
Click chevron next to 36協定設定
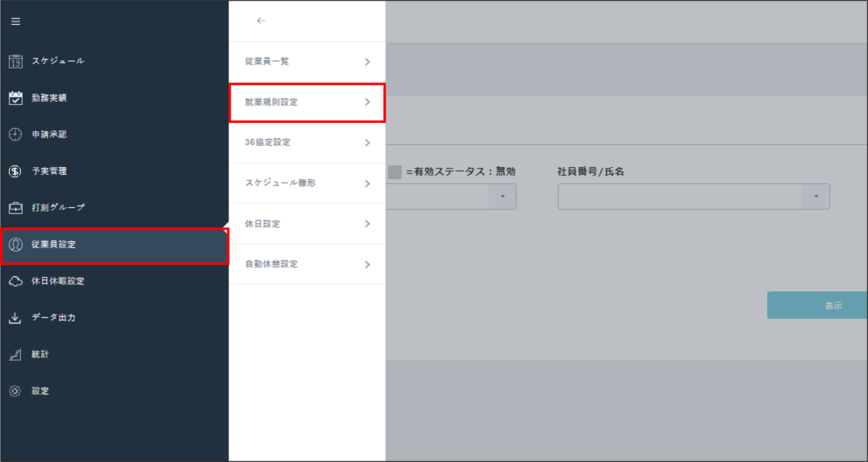[368, 143]
